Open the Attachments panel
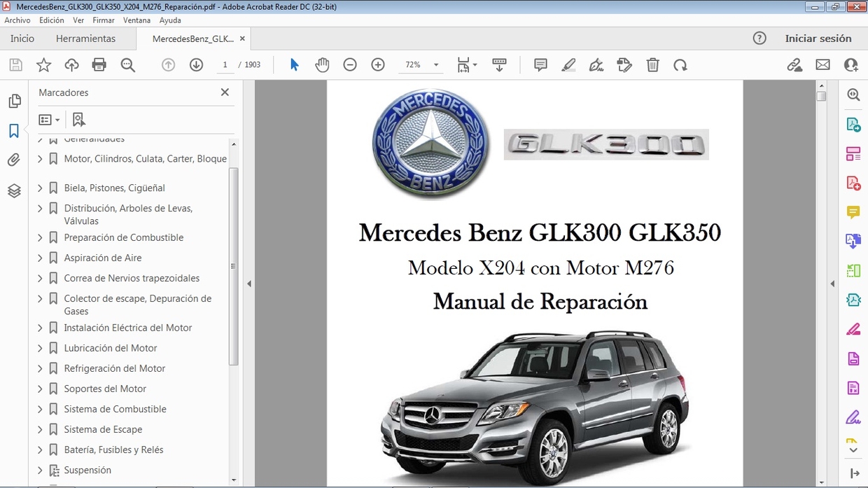The image size is (868, 488). (x=15, y=159)
